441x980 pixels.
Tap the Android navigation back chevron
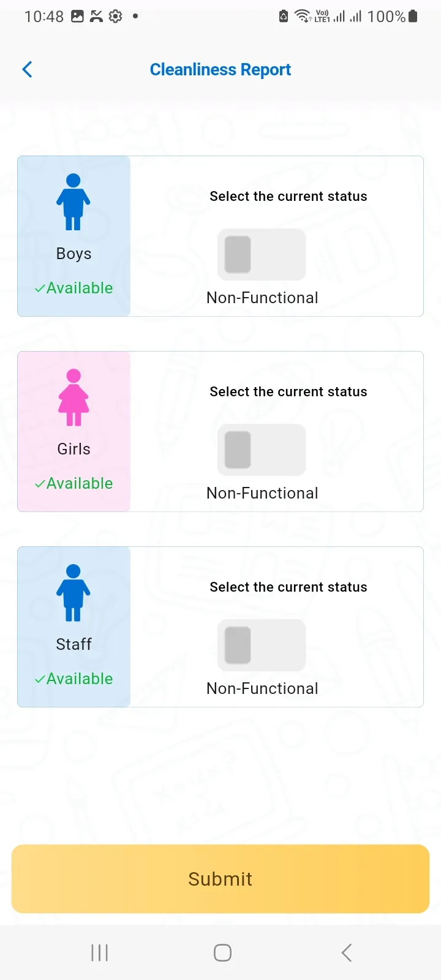coord(347,952)
